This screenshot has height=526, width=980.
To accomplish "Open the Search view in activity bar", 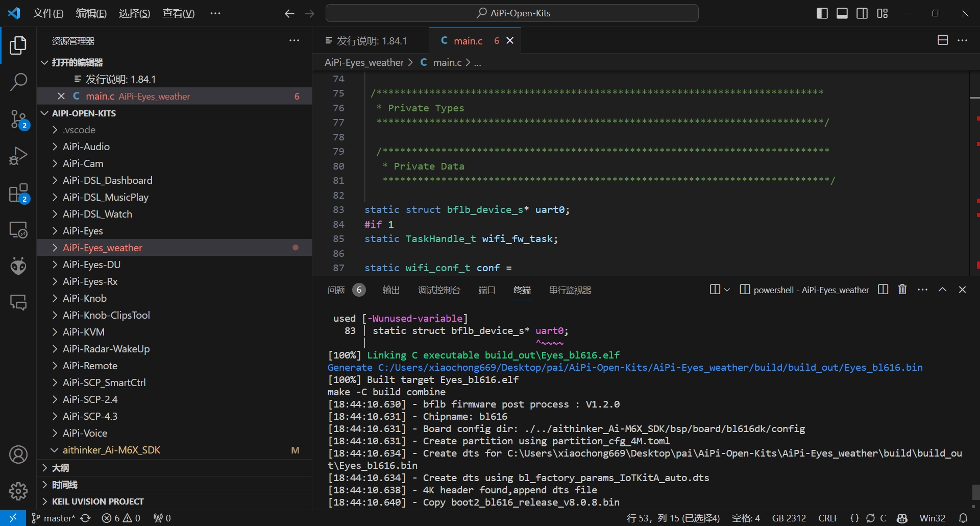I will (18, 82).
